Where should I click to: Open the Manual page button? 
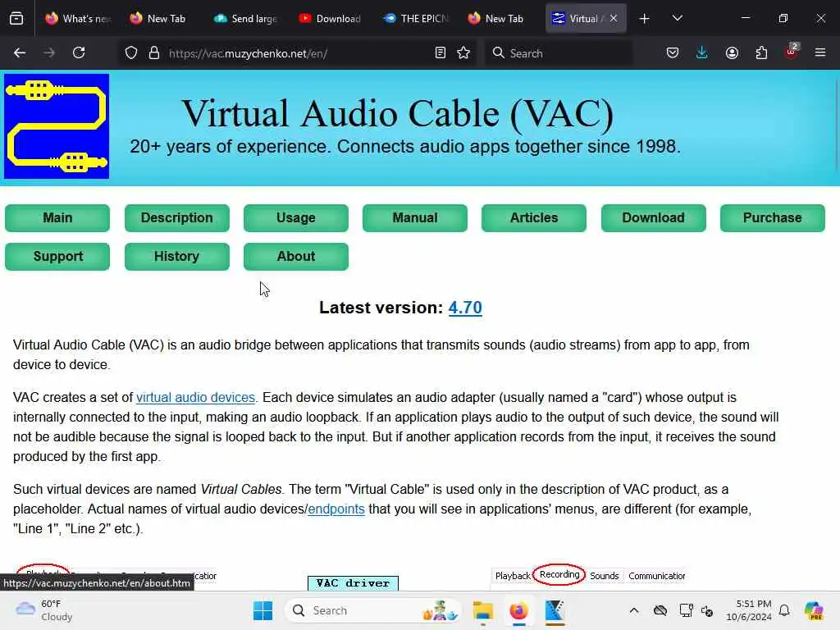click(414, 218)
